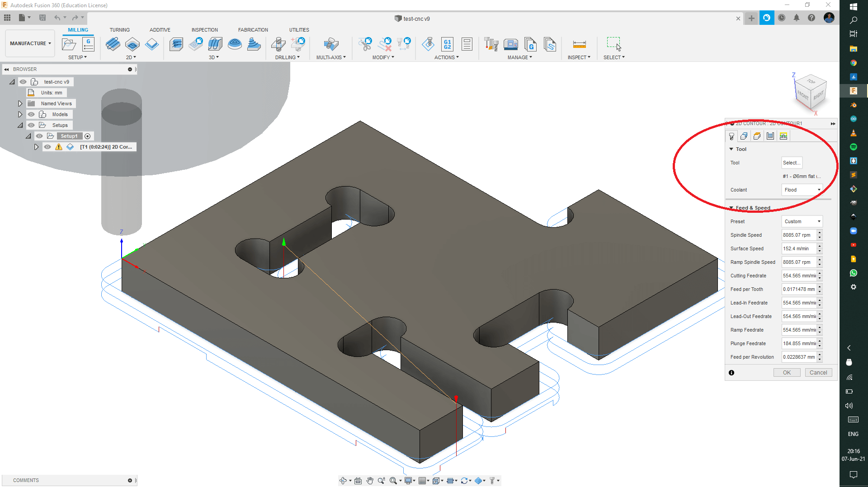Open WhatsApp from the Windows taskbar
This screenshot has height=487, width=868.
[x=854, y=273]
